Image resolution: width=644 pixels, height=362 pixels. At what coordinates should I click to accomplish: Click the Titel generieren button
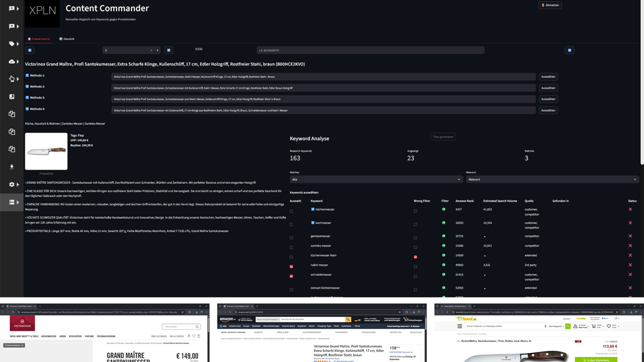tap(443, 137)
